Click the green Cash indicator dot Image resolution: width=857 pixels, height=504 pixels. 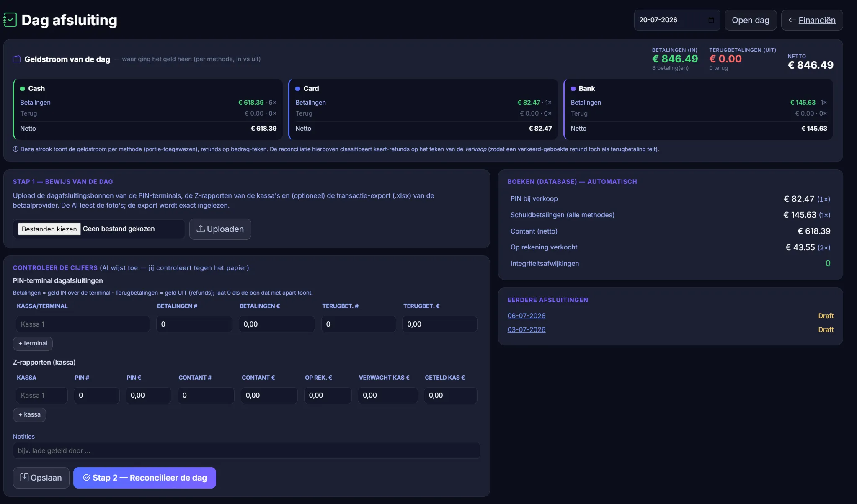click(23, 89)
